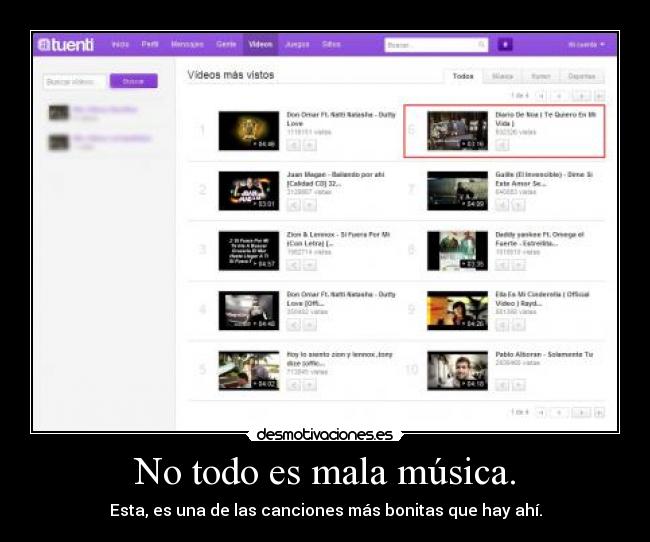Open Perfil in the top navigation
Image resolution: width=650 pixels, height=542 pixels.
tap(150, 44)
